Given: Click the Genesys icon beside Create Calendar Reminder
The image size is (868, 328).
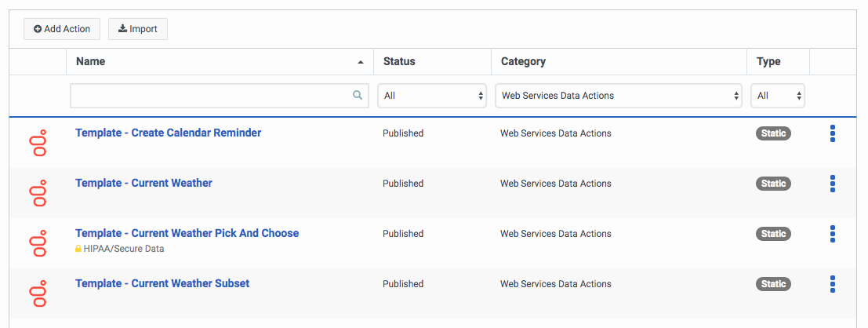Looking at the screenshot, I should tap(38, 143).
